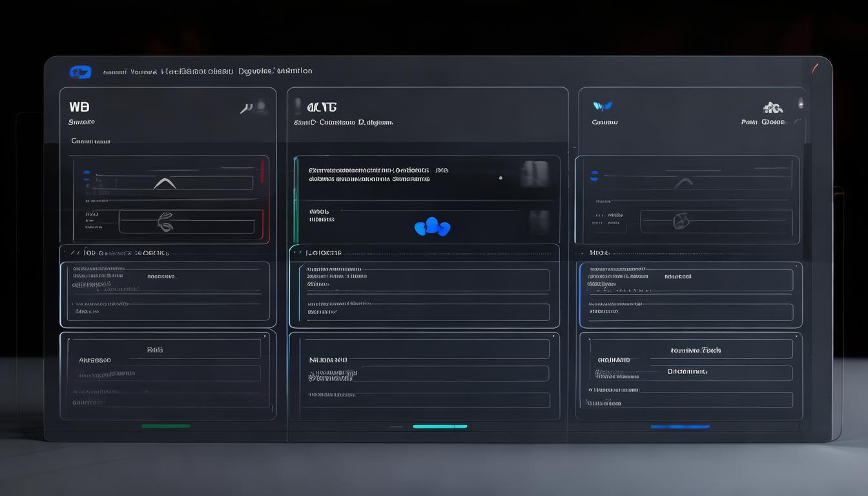Toggle the blue dot indicator in the left panel chart box

86,174
